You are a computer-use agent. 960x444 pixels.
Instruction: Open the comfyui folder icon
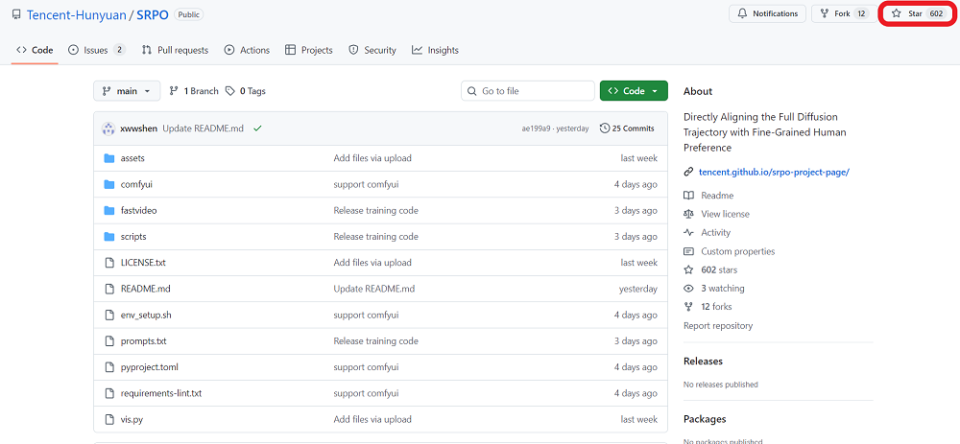(110, 184)
